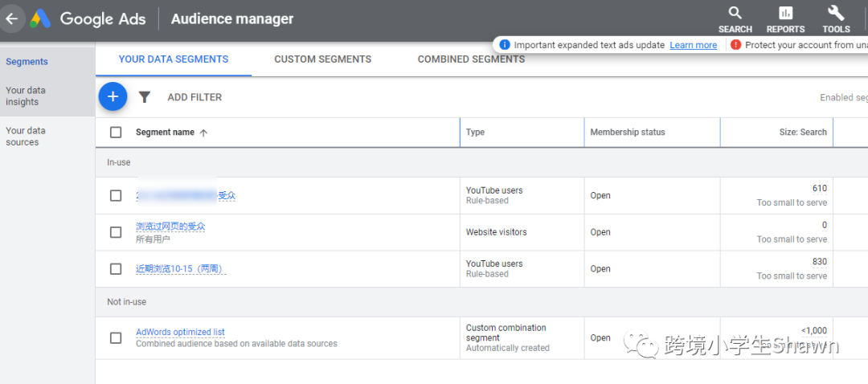
Task: Check the 浏览过网页的受众 segment row
Action: 116,232
